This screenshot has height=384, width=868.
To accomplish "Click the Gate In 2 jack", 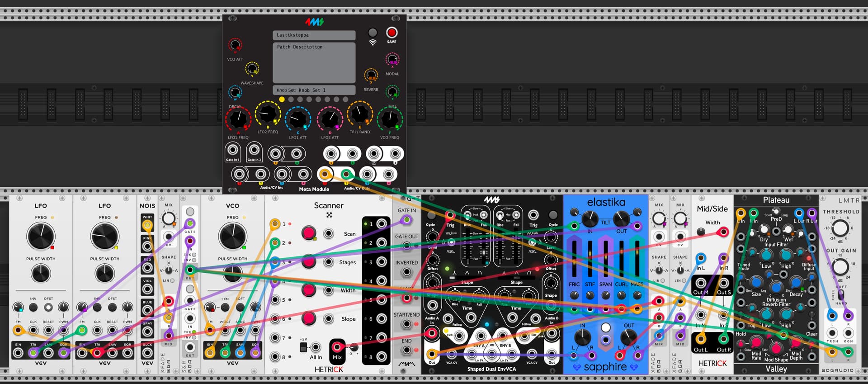I will [254, 150].
